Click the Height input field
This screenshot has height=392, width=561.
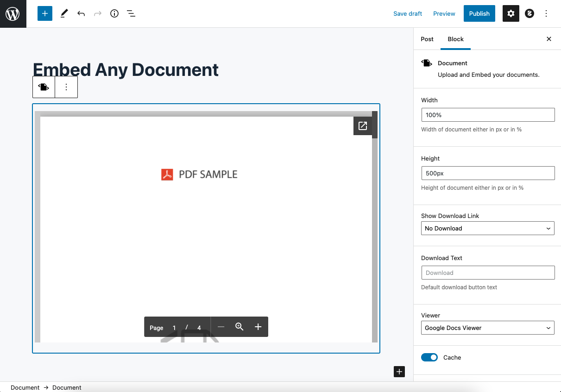point(487,173)
